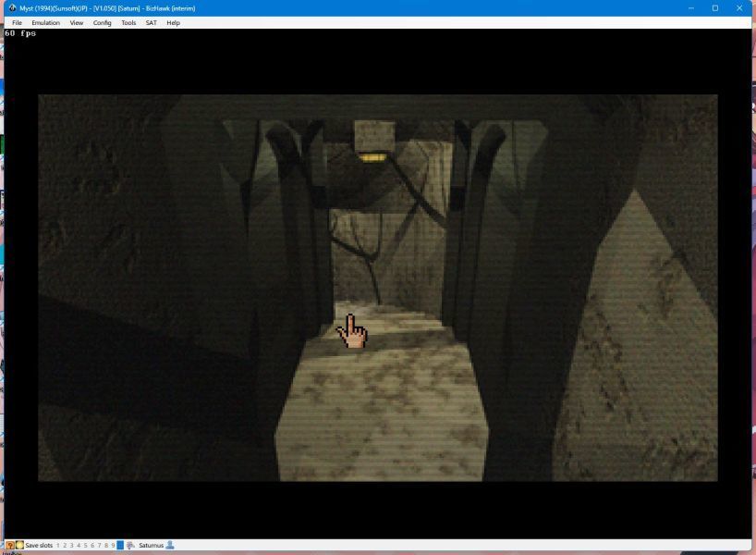This screenshot has height=555, width=756.
Task: Click the BizHawk app icon in title bar
Action: click(x=13, y=8)
